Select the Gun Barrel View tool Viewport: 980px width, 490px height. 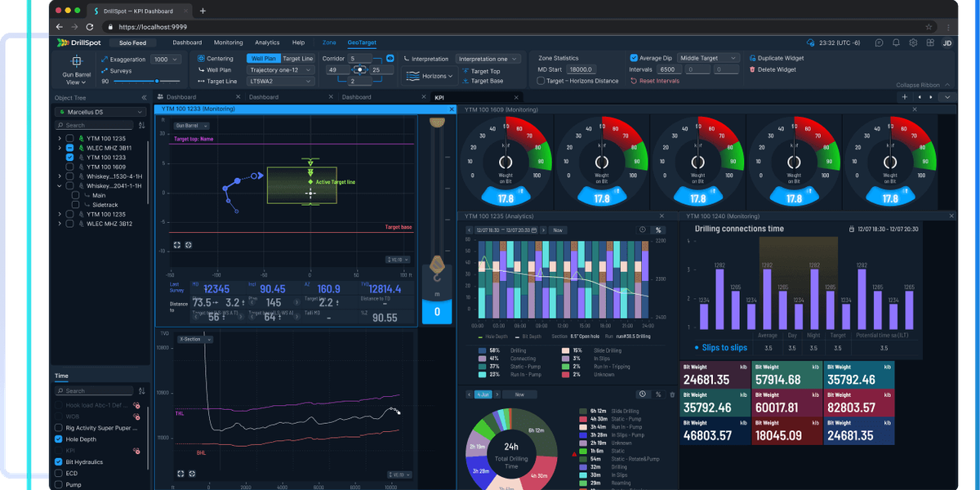(75, 69)
